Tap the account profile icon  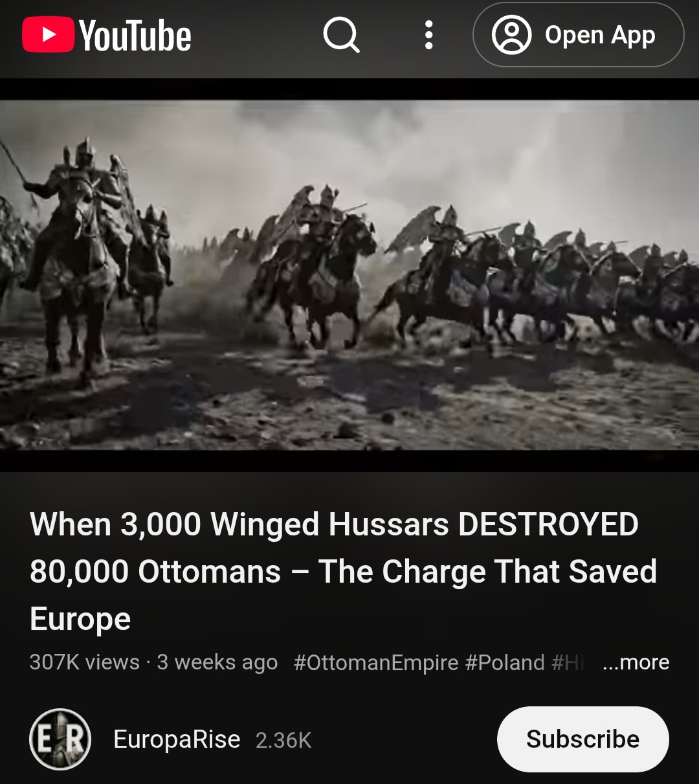click(511, 35)
